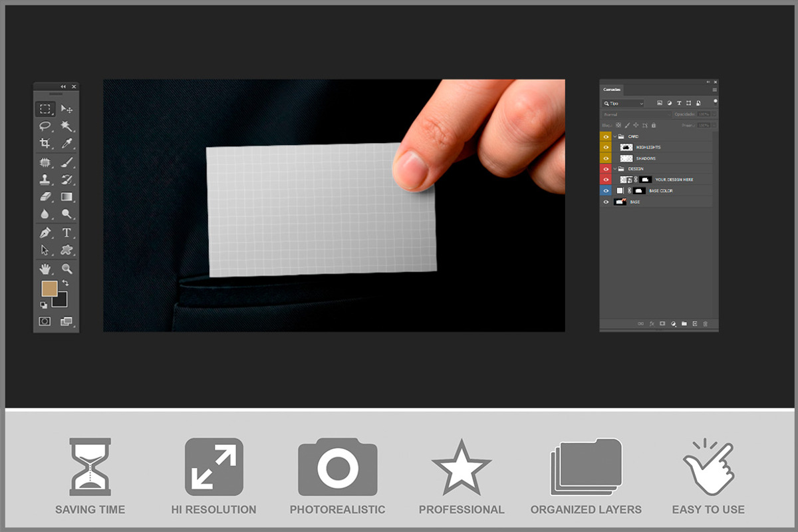Select the Rectangular Marquee tool

pos(45,108)
